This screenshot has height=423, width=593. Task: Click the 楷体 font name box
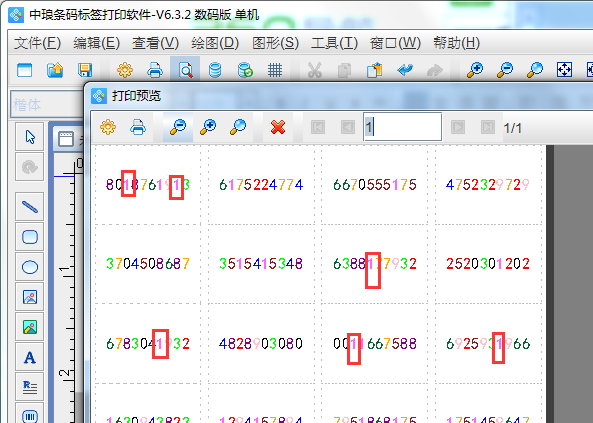[x=47, y=104]
